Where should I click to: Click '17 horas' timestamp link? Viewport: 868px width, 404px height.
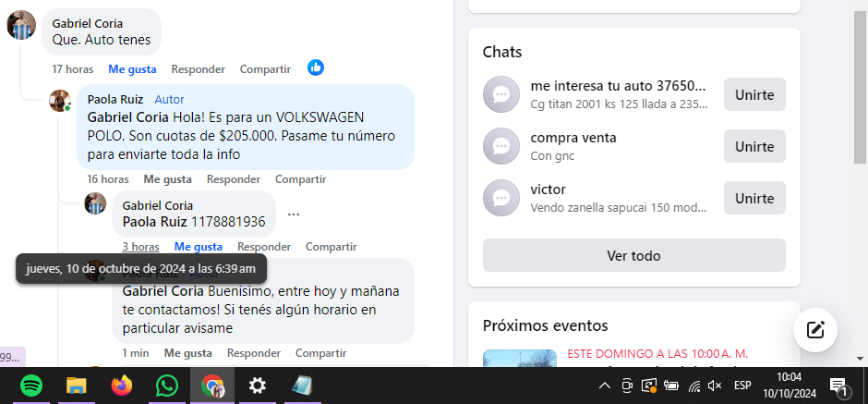pos(73,69)
